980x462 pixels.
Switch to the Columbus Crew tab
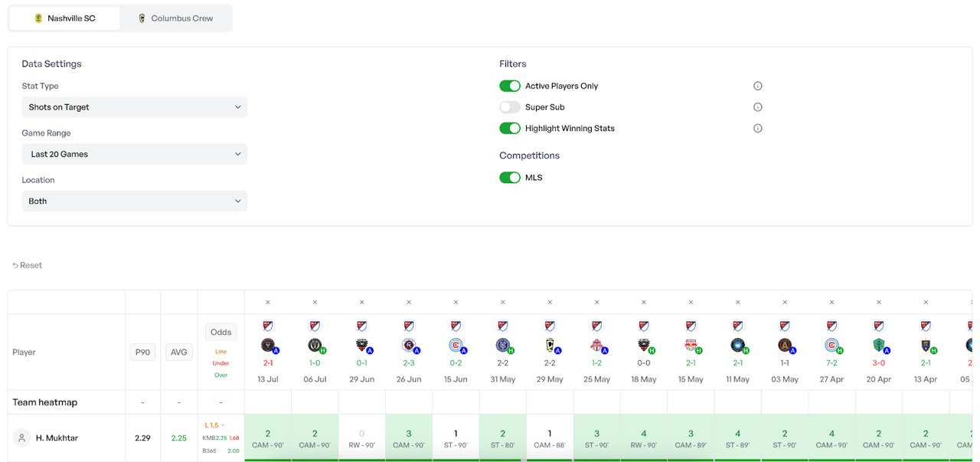175,18
